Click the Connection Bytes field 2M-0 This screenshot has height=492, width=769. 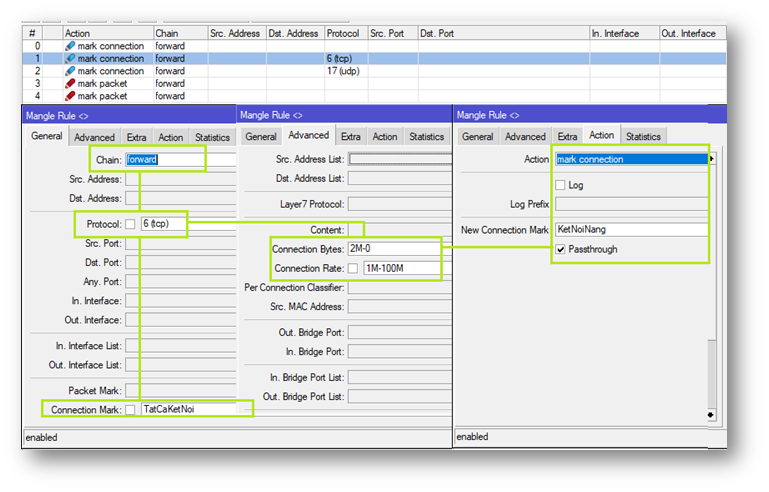[400, 249]
